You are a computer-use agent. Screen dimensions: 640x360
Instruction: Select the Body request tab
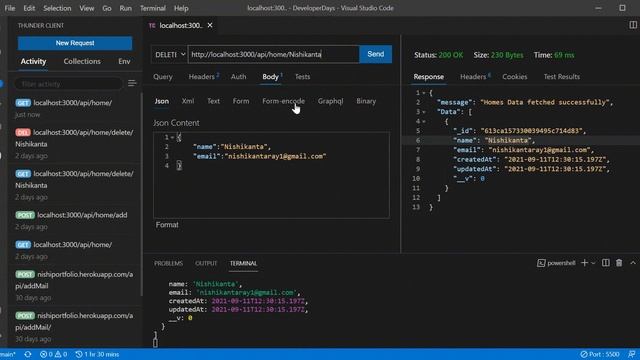(272, 77)
